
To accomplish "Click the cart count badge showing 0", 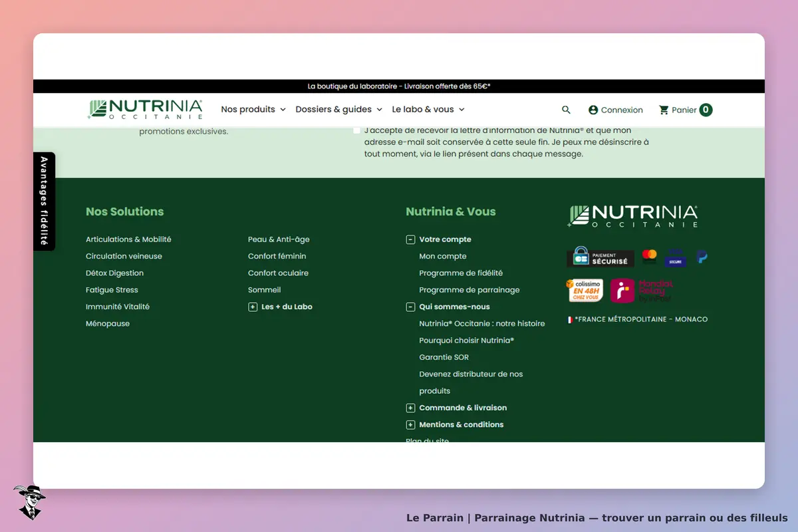I will click(706, 110).
